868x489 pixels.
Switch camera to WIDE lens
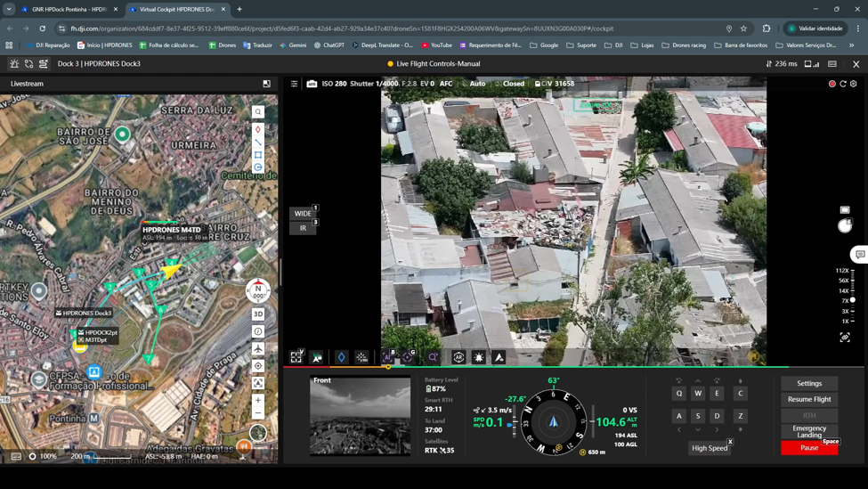click(x=303, y=214)
